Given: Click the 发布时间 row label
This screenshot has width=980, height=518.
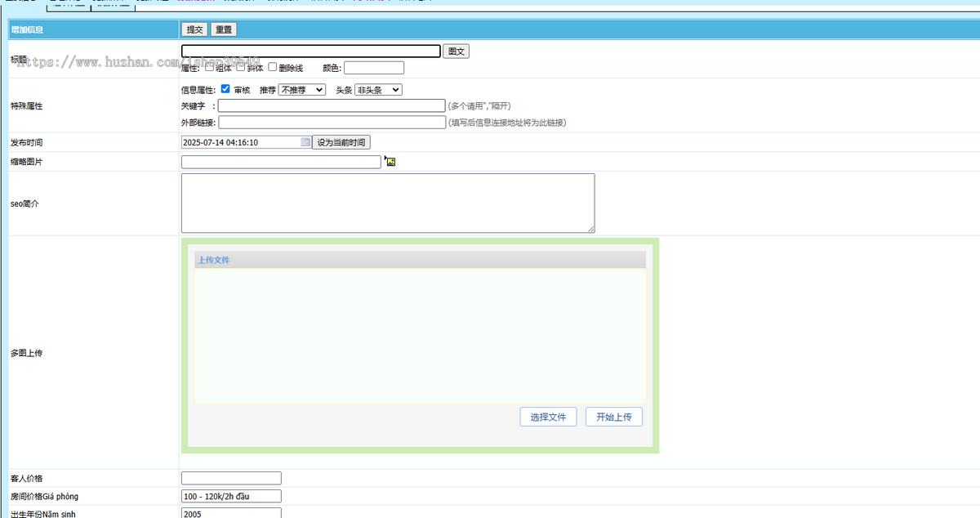Looking at the screenshot, I should [x=26, y=142].
